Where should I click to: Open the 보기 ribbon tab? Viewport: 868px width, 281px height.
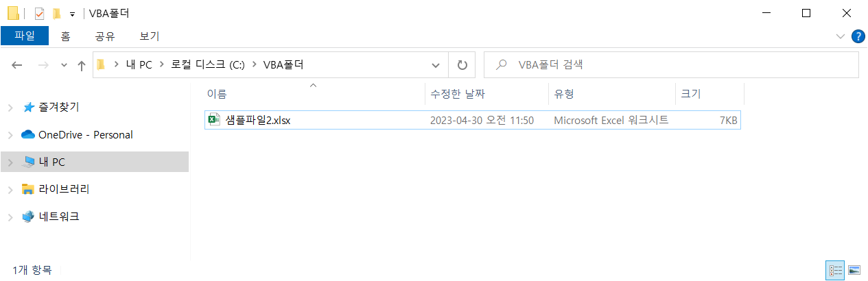point(149,36)
